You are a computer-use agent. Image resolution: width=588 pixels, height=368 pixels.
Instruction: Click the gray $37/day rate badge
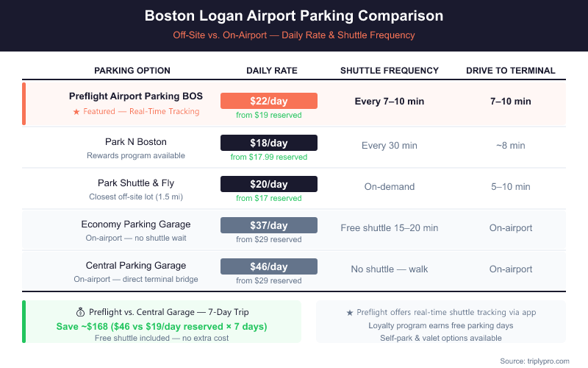(269, 225)
